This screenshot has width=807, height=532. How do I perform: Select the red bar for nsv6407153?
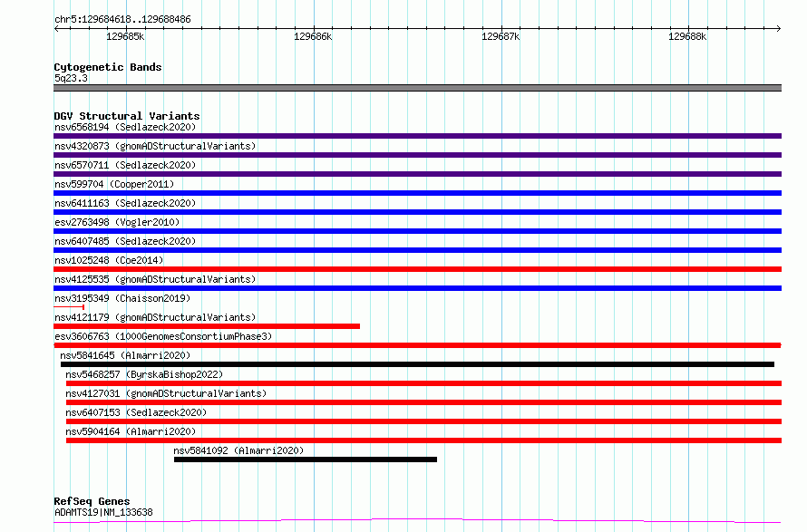[x=424, y=421]
